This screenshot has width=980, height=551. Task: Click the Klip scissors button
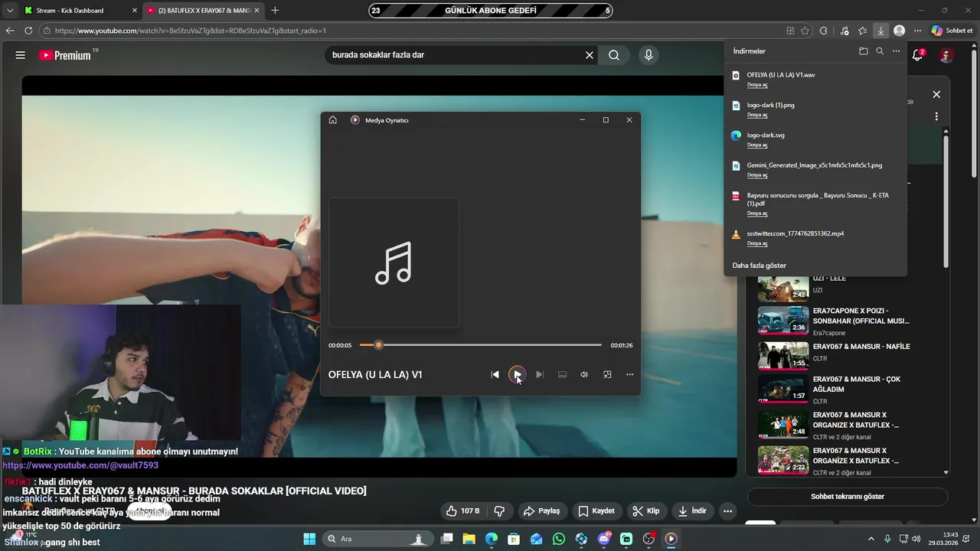pyautogui.click(x=646, y=511)
